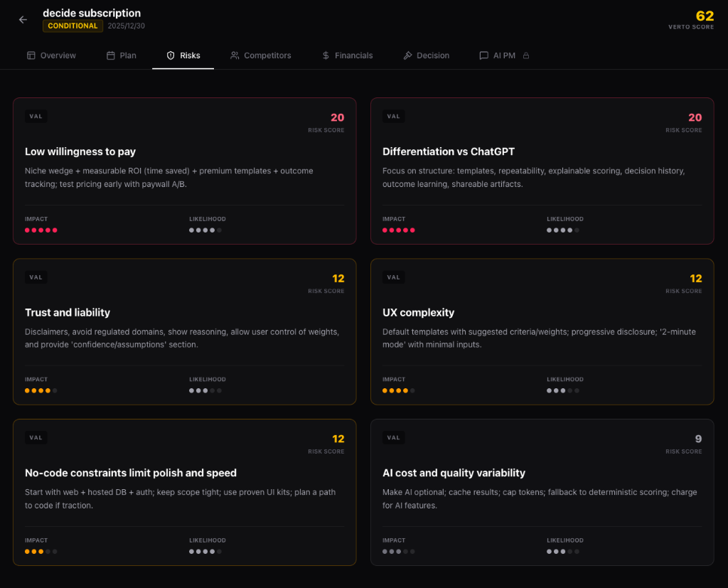Click the lock icon beside AI PM

526,55
